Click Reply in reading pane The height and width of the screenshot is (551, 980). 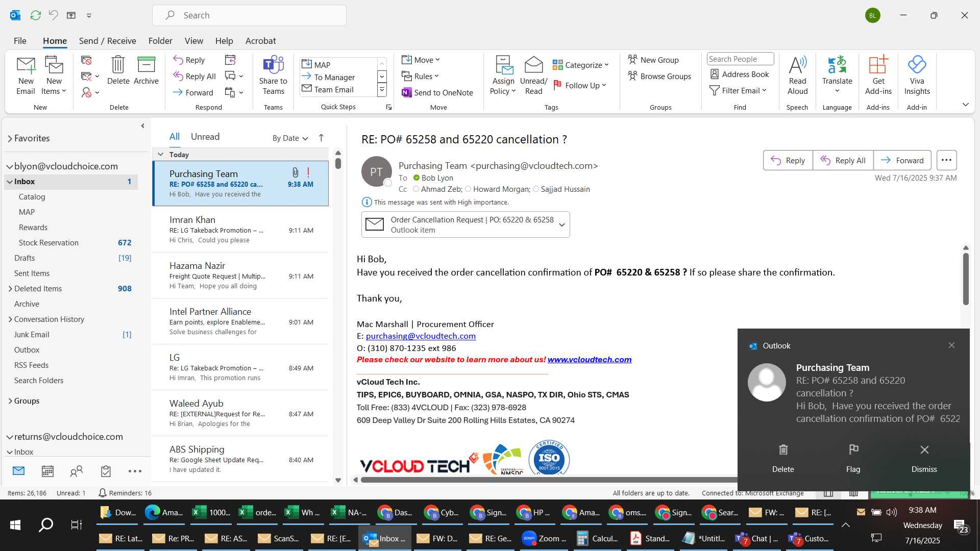point(788,160)
